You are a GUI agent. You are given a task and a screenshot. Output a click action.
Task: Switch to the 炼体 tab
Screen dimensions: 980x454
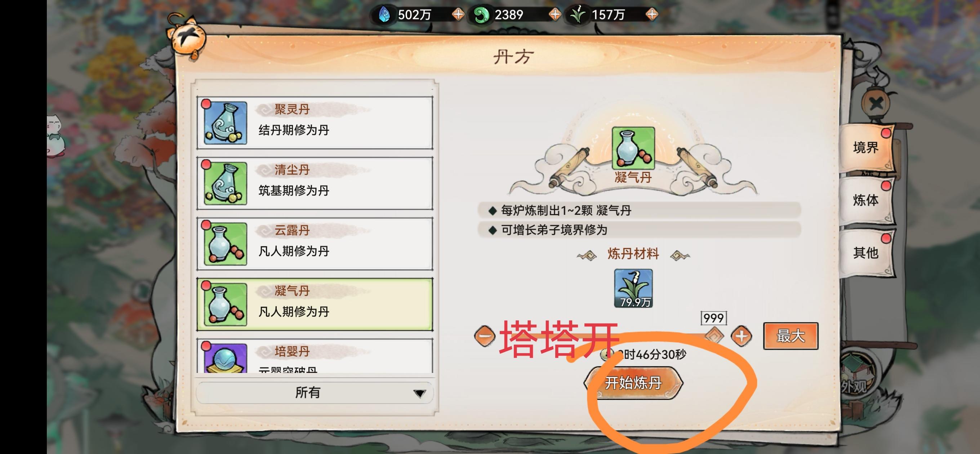click(866, 200)
